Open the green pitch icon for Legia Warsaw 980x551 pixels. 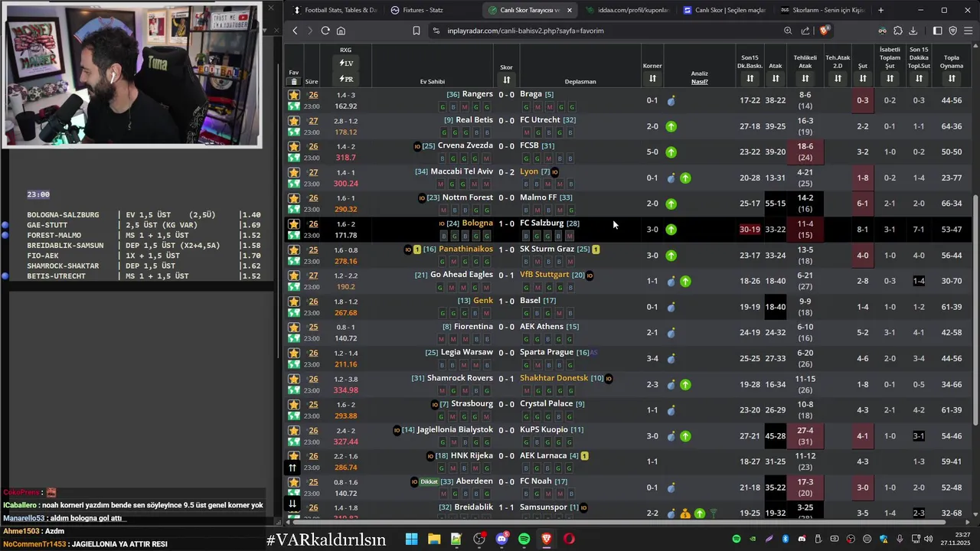[x=294, y=364]
